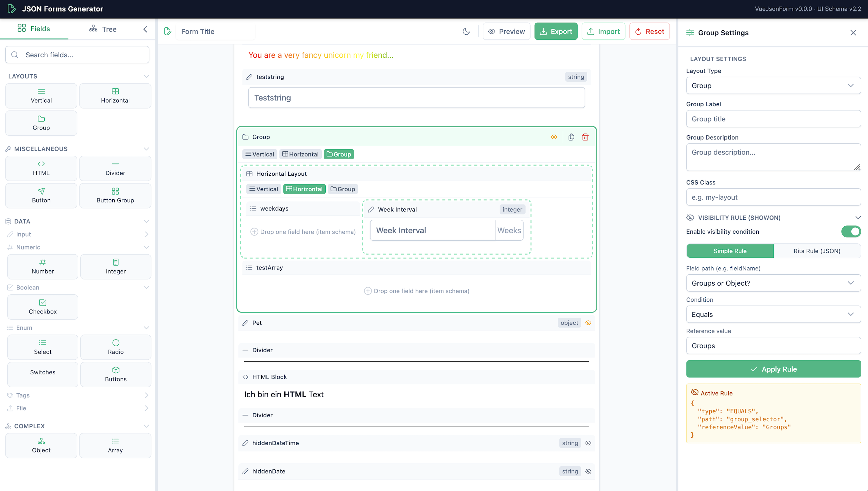This screenshot has height=491, width=868.
Task: Collapse the Numeric category
Action: pyautogui.click(x=146, y=247)
